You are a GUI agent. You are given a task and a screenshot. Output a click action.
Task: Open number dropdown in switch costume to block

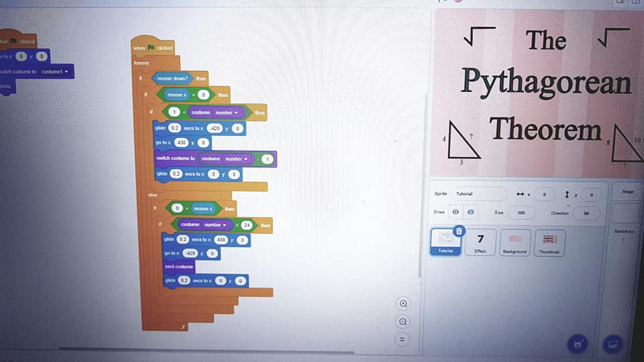pos(237,159)
